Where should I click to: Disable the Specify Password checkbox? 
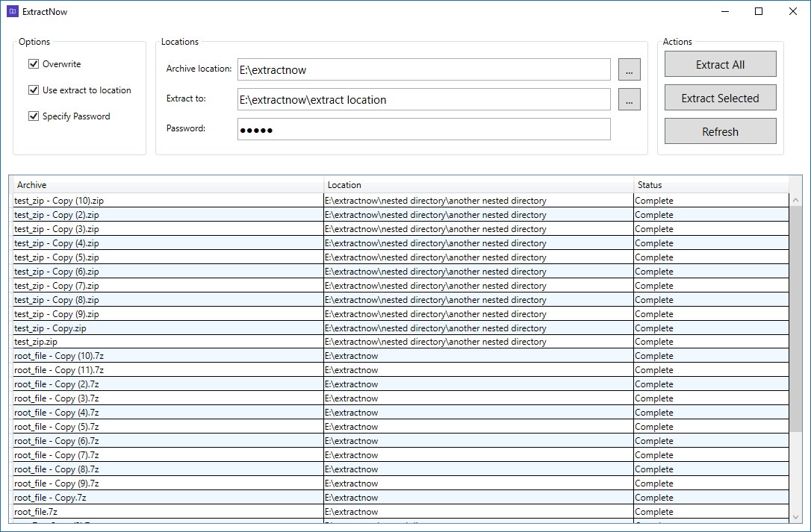[x=34, y=116]
